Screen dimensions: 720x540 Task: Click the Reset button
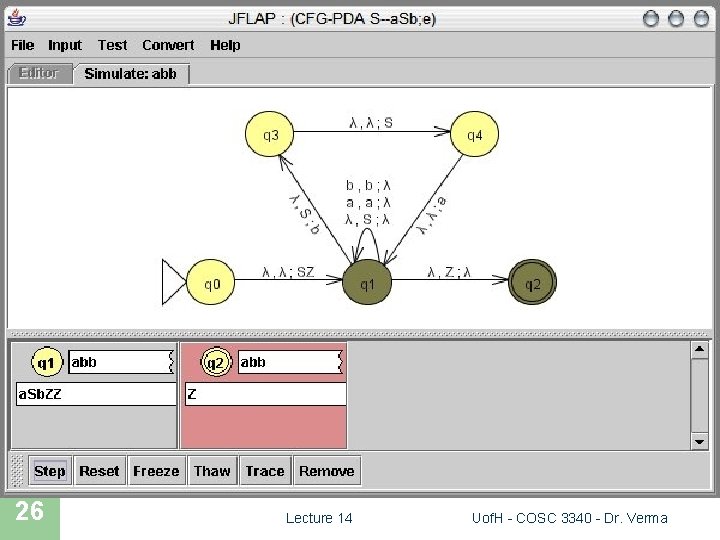pyautogui.click(x=99, y=471)
